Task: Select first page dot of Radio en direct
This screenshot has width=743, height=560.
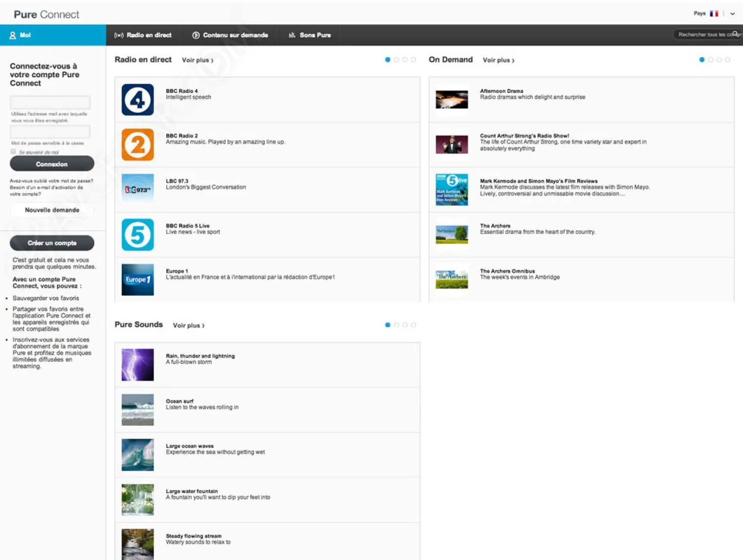Action: click(388, 60)
